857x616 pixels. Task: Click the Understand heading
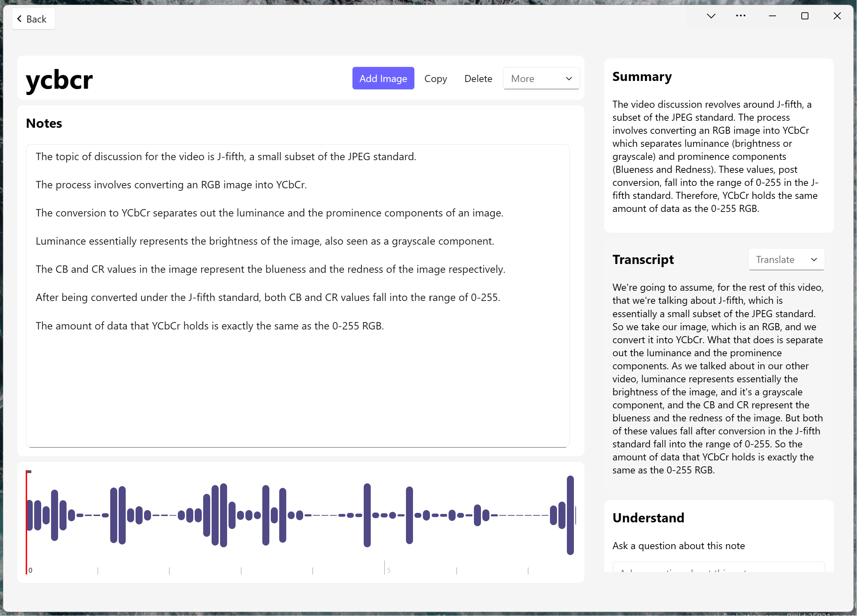(x=648, y=518)
